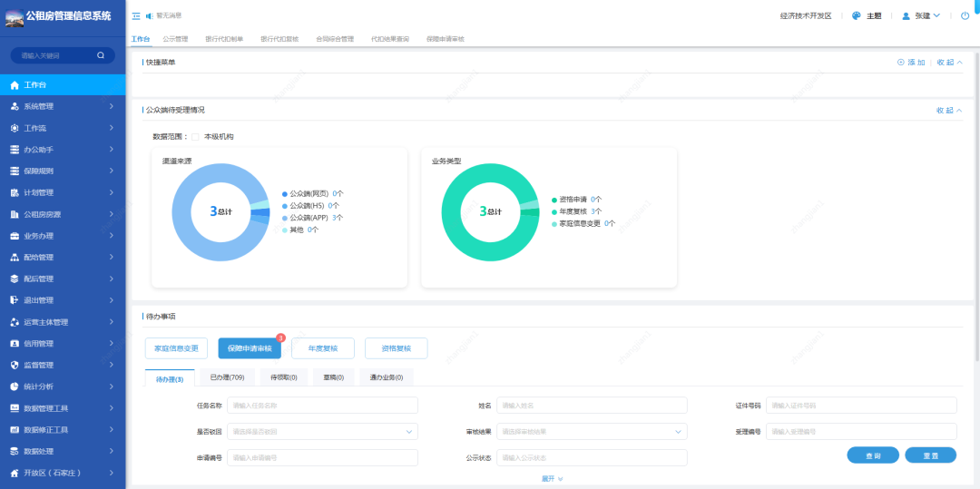The height and width of the screenshot is (489, 980).
Task: Toggle the 本级机构 checkbox
Action: 195,137
